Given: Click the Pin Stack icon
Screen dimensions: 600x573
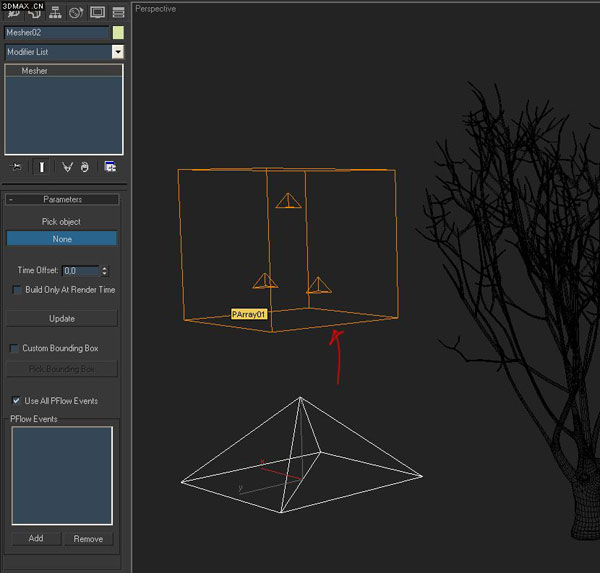Looking at the screenshot, I should pyautogui.click(x=18, y=167).
